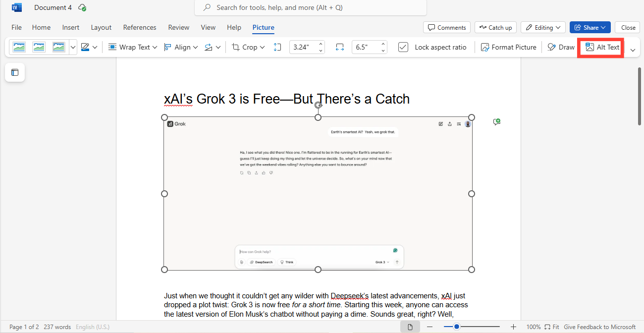Image resolution: width=644 pixels, height=333 pixels.
Task: Open the Wrap Text dropdown
Action: (x=132, y=47)
